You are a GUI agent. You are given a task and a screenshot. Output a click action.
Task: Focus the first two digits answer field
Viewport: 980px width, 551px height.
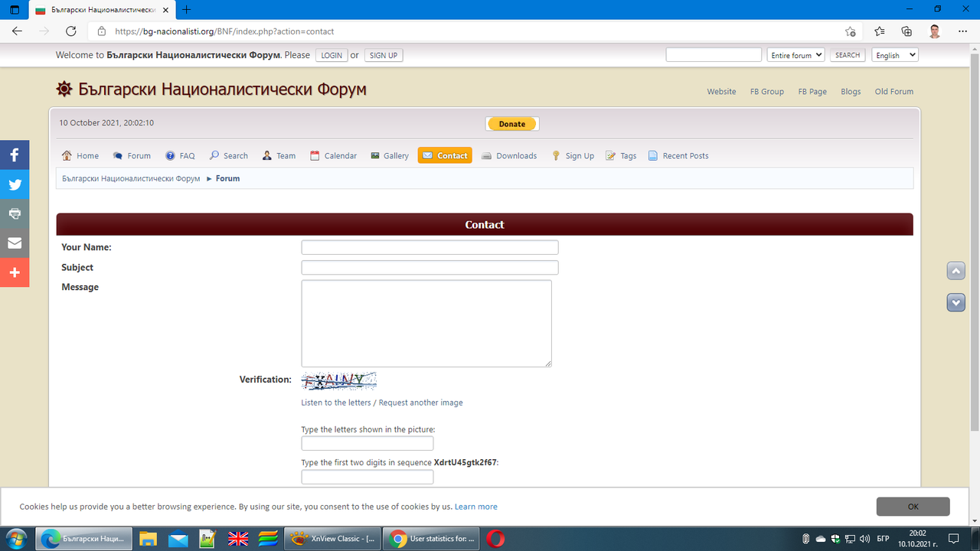coord(367,478)
